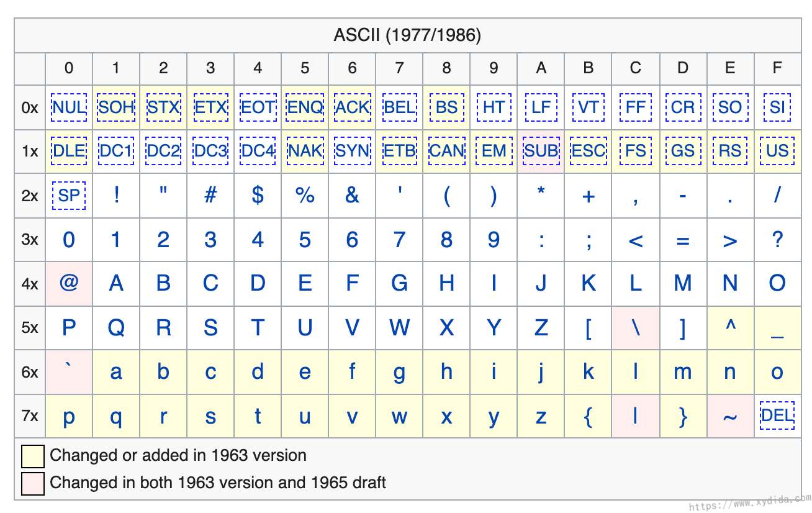Click the lowercase g cell
This screenshot has width=812, height=513.
click(x=399, y=372)
